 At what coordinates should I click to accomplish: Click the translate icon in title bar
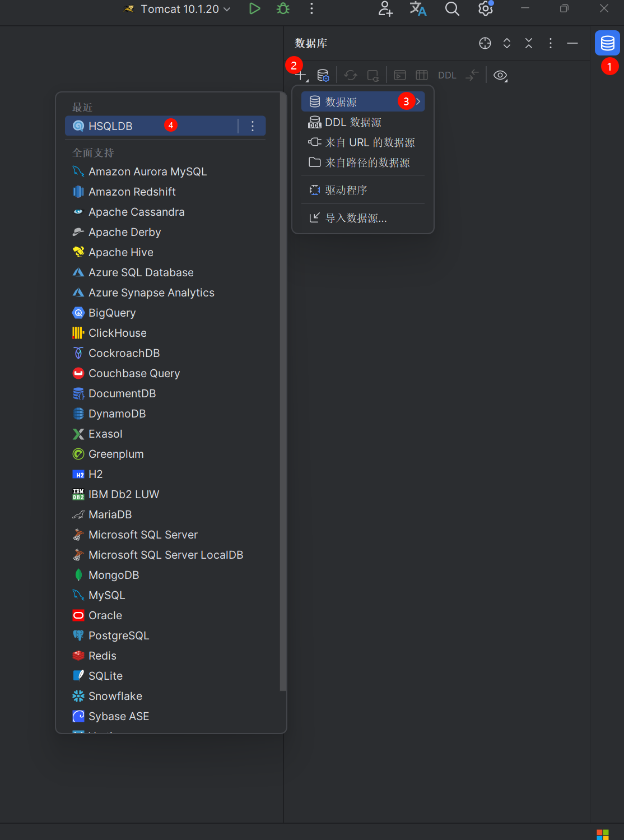(x=418, y=8)
